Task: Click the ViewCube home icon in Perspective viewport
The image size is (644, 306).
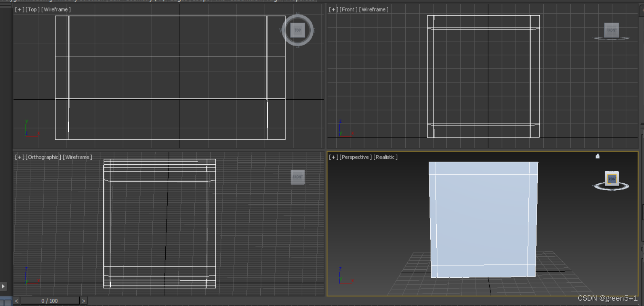Action: click(x=598, y=156)
